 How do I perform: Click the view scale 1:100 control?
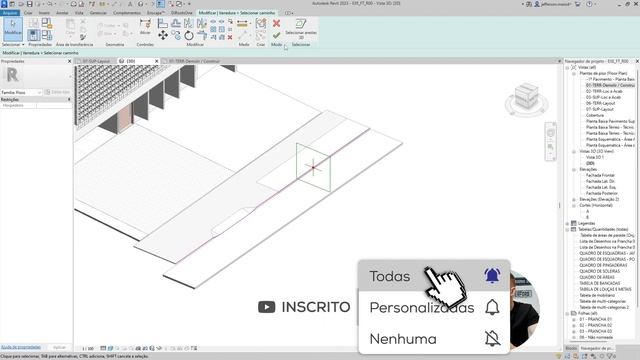(88, 349)
